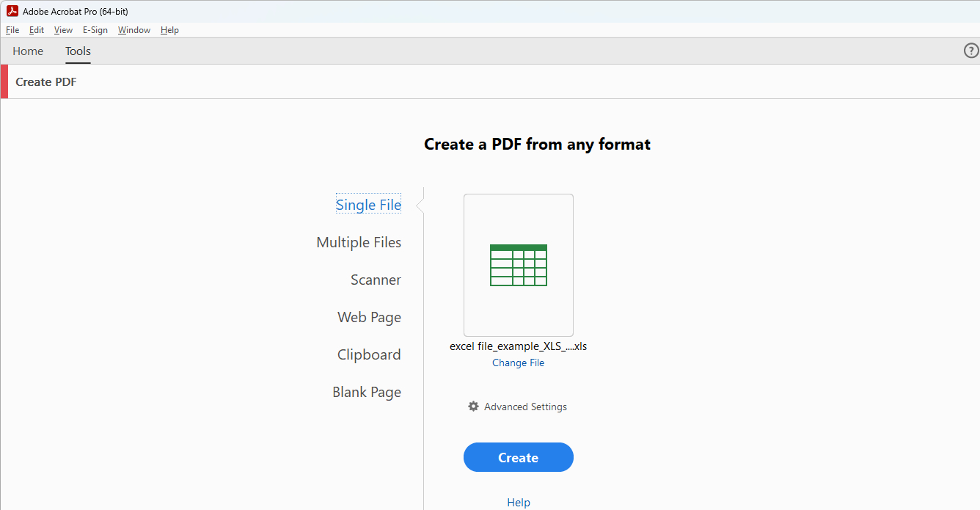
Task: Open the File menu
Action: [x=12, y=30]
